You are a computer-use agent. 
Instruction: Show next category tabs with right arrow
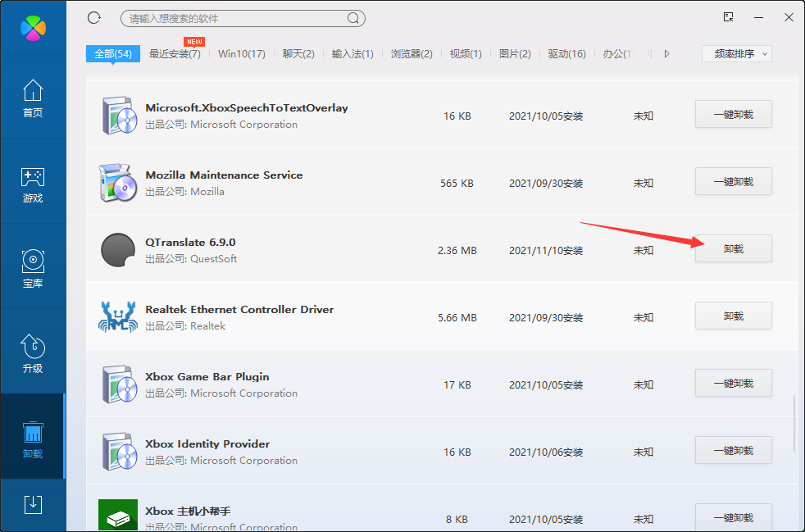pyautogui.click(x=666, y=53)
